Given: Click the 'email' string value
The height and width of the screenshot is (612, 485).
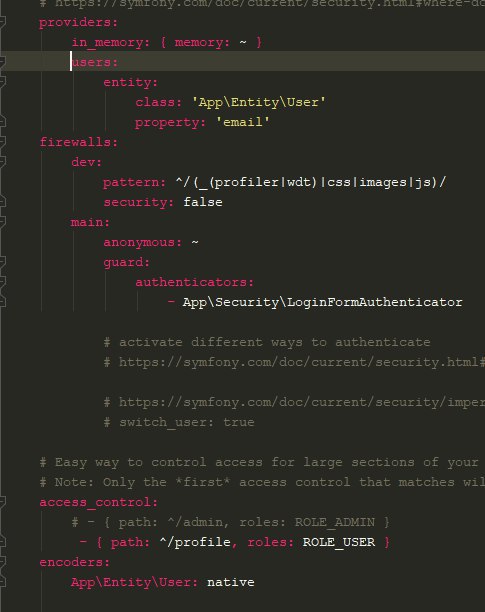Looking at the screenshot, I should [242, 122].
